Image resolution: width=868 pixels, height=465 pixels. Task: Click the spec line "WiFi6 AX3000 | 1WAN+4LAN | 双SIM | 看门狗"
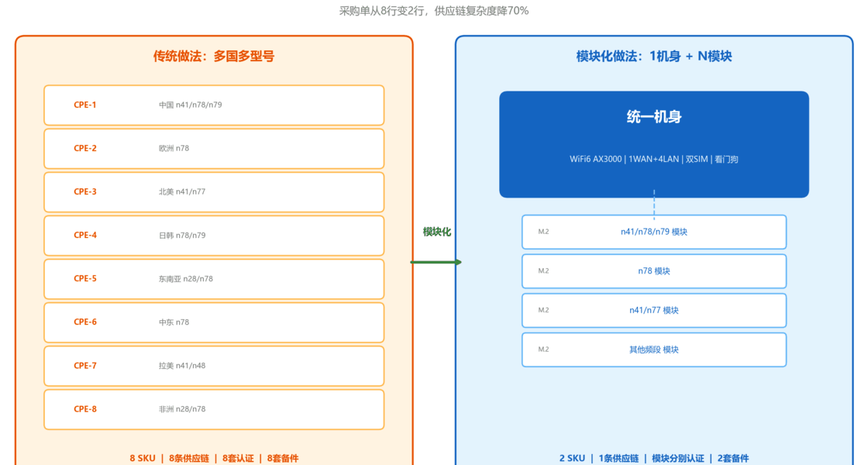[654, 160]
